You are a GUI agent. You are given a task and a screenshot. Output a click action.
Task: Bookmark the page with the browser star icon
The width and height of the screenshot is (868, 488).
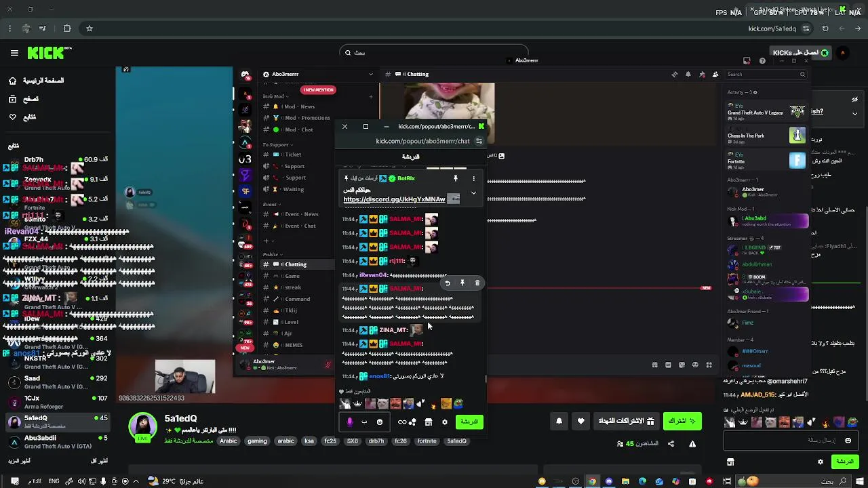(x=89, y=28)
